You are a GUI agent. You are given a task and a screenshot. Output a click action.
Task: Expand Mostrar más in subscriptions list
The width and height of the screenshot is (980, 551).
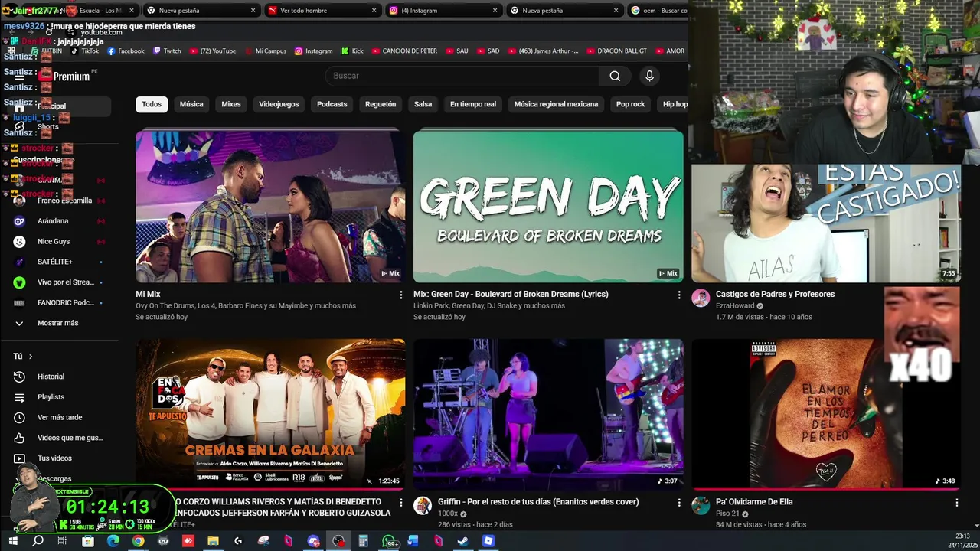tap(59, 323)
